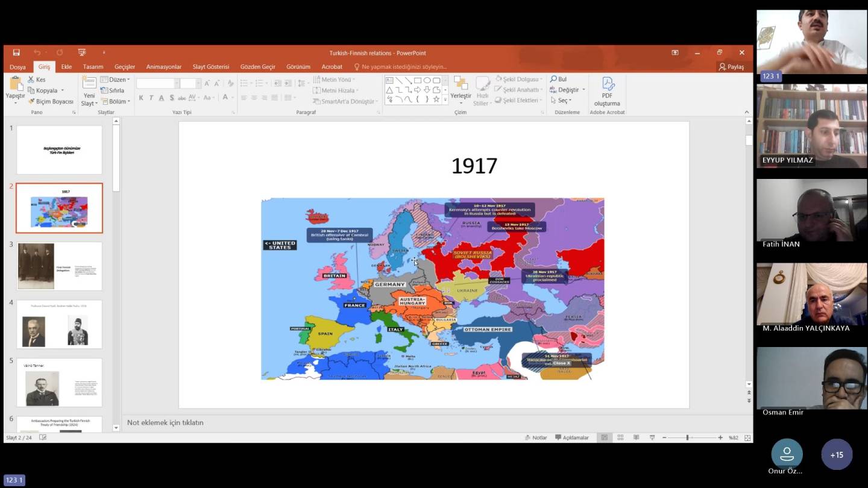This screenshot has width=868, height=488.
Task: Collapse the ribbon with chevron
Action: [x=747, y=112]
